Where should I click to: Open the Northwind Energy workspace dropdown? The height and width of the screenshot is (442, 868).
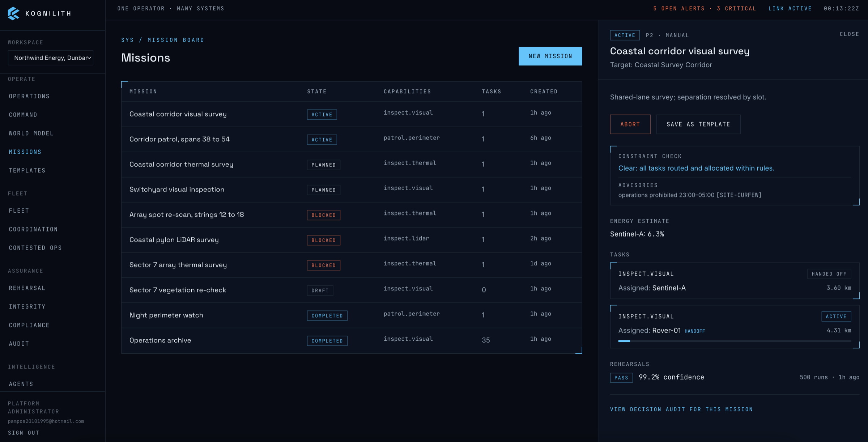(51, 58)
